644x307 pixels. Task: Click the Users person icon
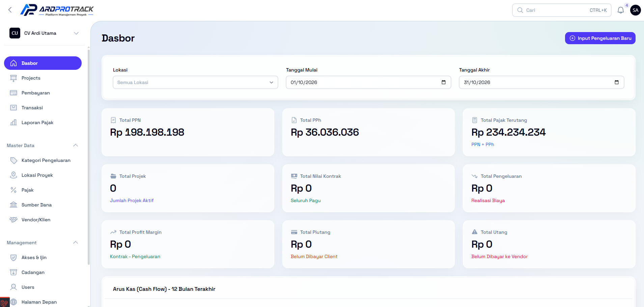[x=13, y=287]
